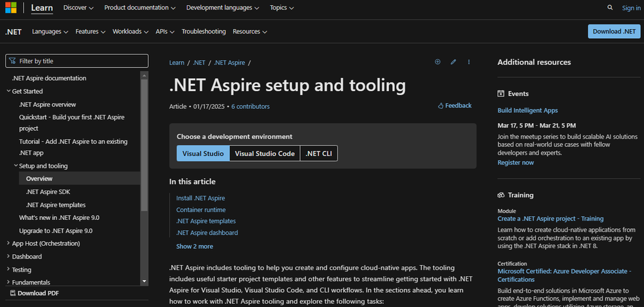Click the thumbs-up Feedback icon
Screen dimensions: 644x307
point(440,106)
